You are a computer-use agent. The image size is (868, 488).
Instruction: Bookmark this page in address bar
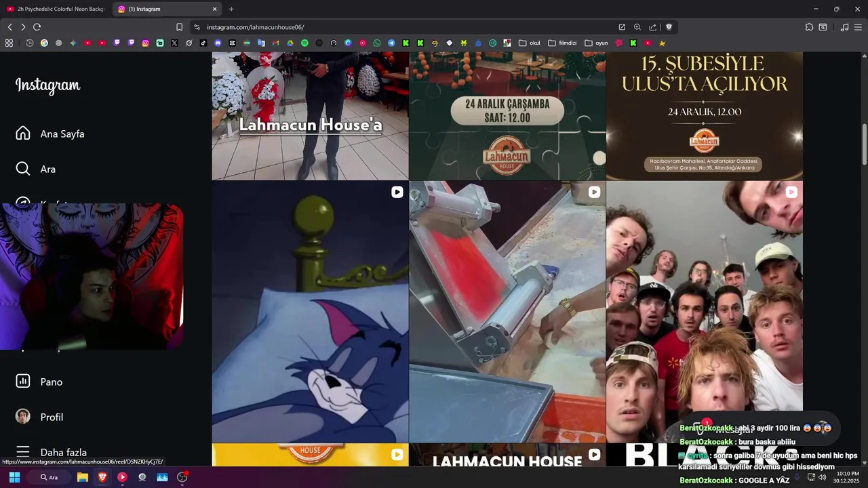click(179, 27)
